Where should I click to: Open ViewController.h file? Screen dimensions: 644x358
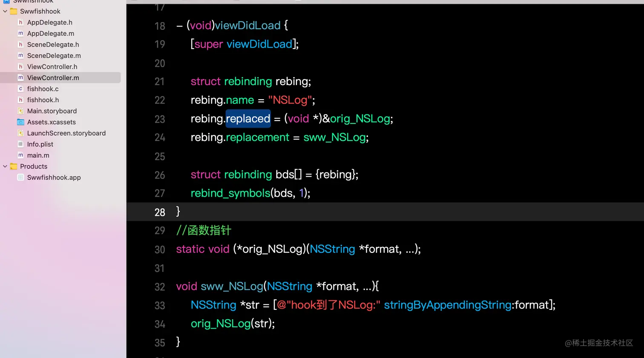point(52,66)
